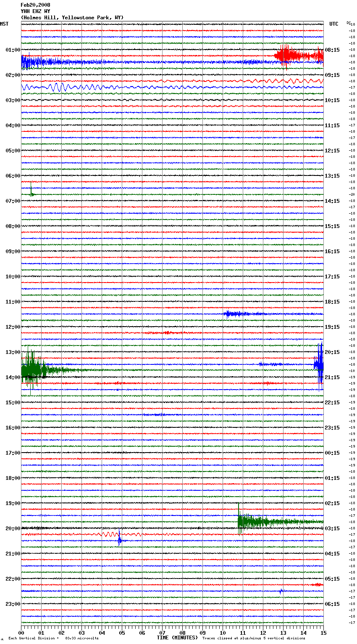The height and width of the screenshot is (644, 357).
Task: Click the TIME (MINUTES) axis title
Action: point(177,638)
